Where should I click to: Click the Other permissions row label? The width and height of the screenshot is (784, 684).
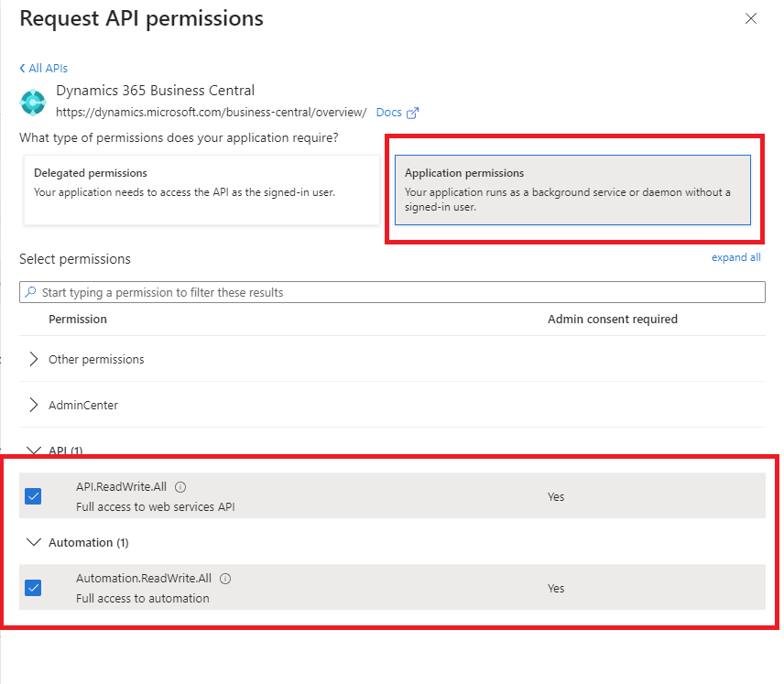(x=96, y=360)
